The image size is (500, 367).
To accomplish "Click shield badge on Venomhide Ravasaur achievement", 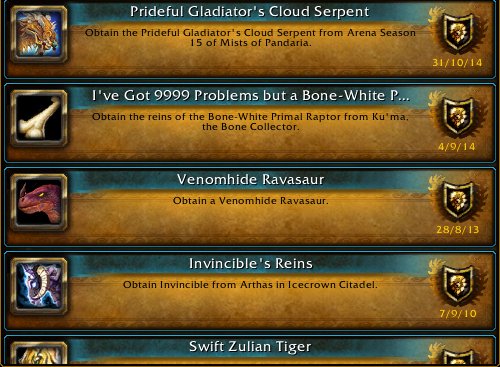I will [x=459, y=200].
